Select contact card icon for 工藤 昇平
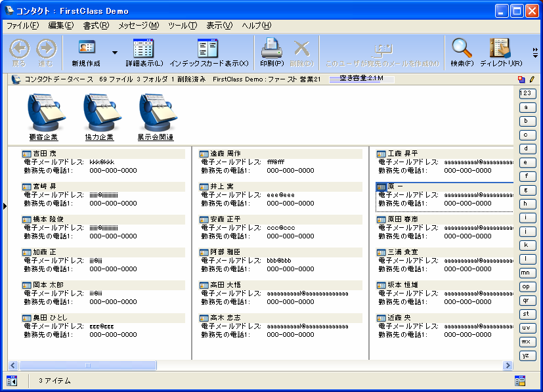This screenshot has height=392, width=543. pos(381,154)
